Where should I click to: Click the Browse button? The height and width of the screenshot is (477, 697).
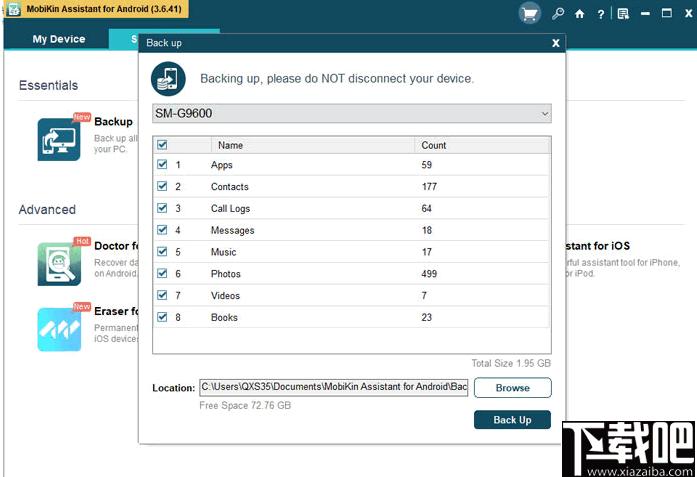[513, 388]
